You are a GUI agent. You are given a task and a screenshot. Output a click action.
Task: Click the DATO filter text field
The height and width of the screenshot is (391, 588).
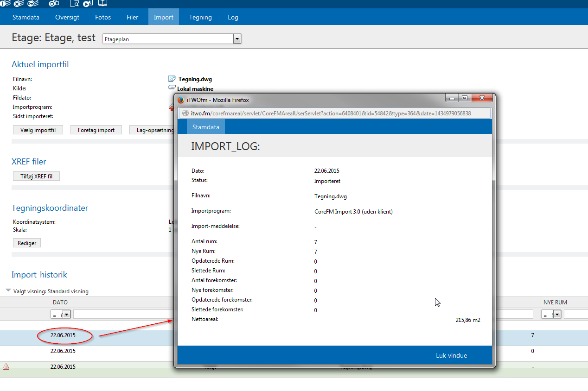[x=121, y=314]
